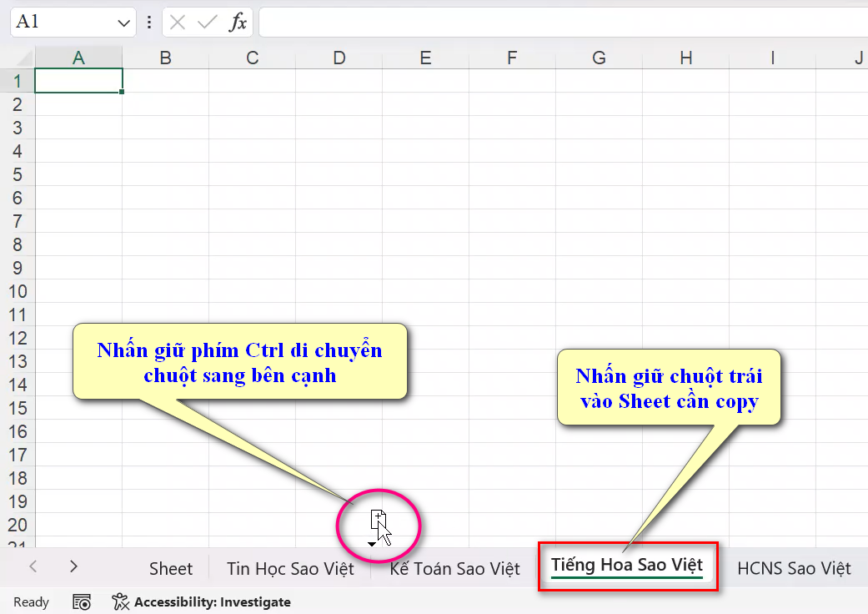This screenshot has width=868, height=614.
Task: Select the Tin Học Sao Việt sheet tab
Action: (290, 566)
